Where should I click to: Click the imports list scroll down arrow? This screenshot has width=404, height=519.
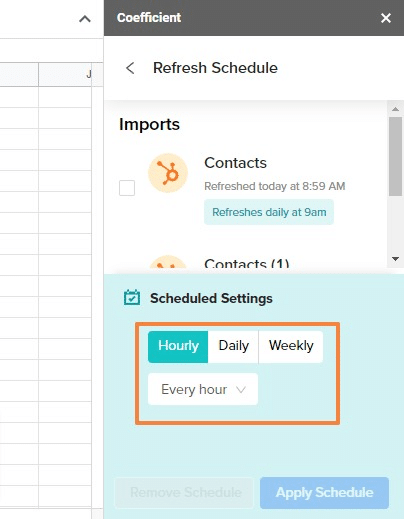click(x=395, y=259)
